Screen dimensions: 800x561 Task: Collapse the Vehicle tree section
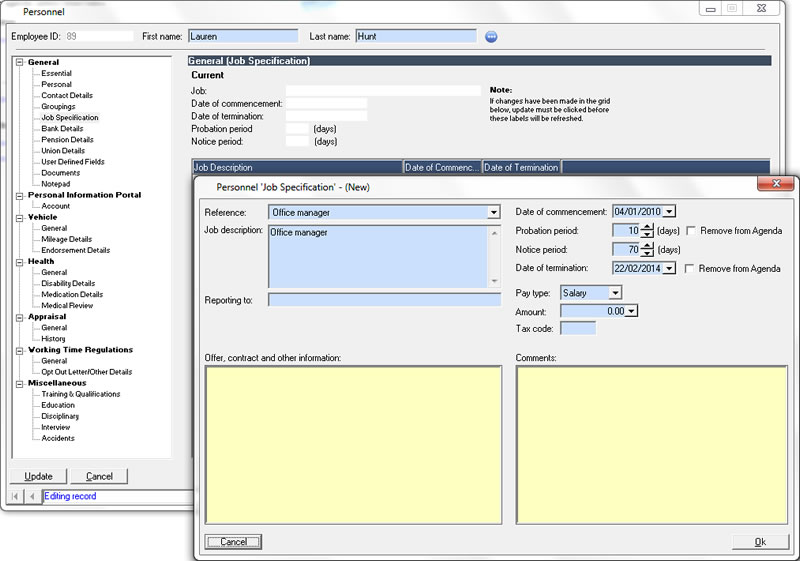click(19, 217)
